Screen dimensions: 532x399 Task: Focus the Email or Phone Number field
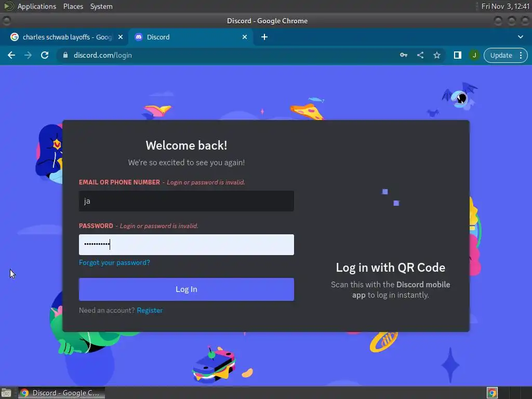click(x=187, y=201)
